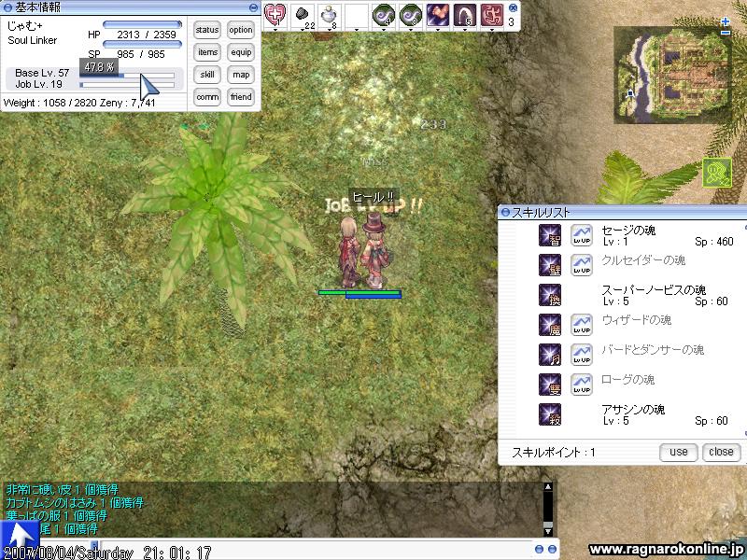The height and width of the screenshot is (560, 747).
Task: Click the character wearing the top hat
Action: (x=374, y=250)
